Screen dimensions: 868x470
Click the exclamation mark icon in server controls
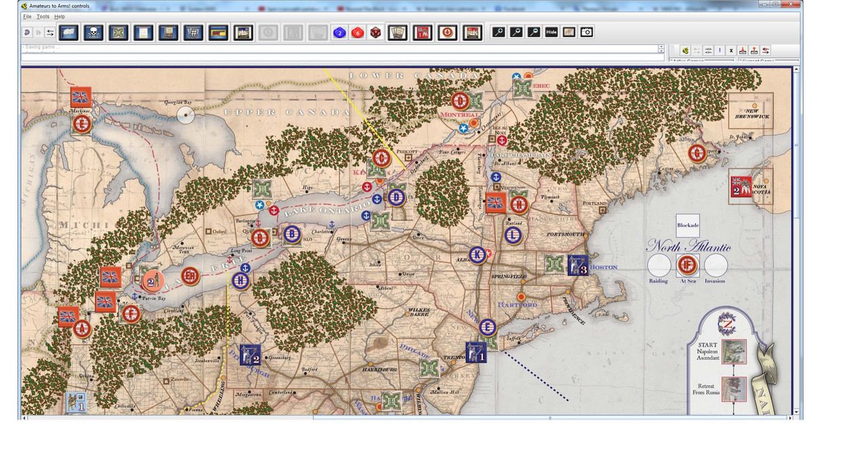coord(719,50)
